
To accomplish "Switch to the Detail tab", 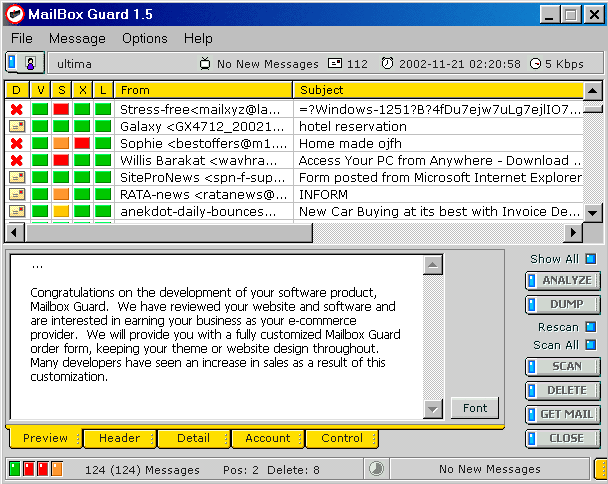I will click(193, 438).
